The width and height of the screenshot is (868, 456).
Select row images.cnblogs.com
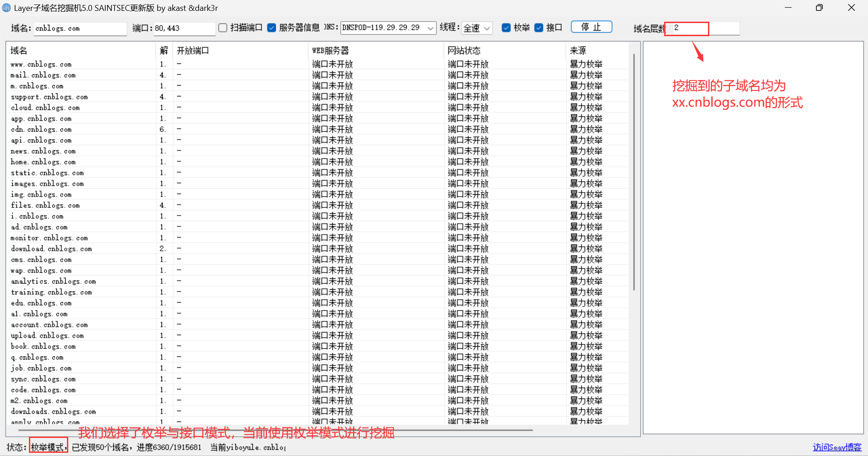pos(318,183)
